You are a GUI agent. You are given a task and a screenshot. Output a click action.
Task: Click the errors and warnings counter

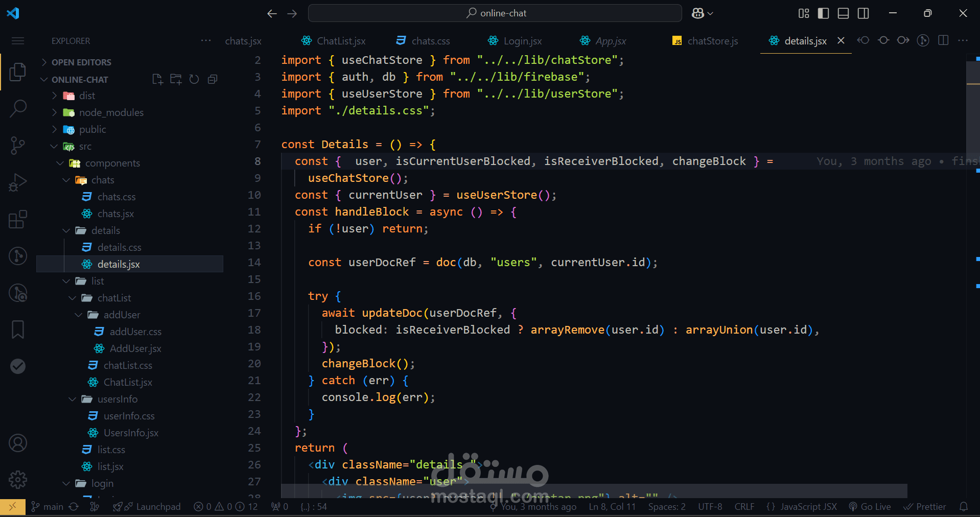[225, 507]
